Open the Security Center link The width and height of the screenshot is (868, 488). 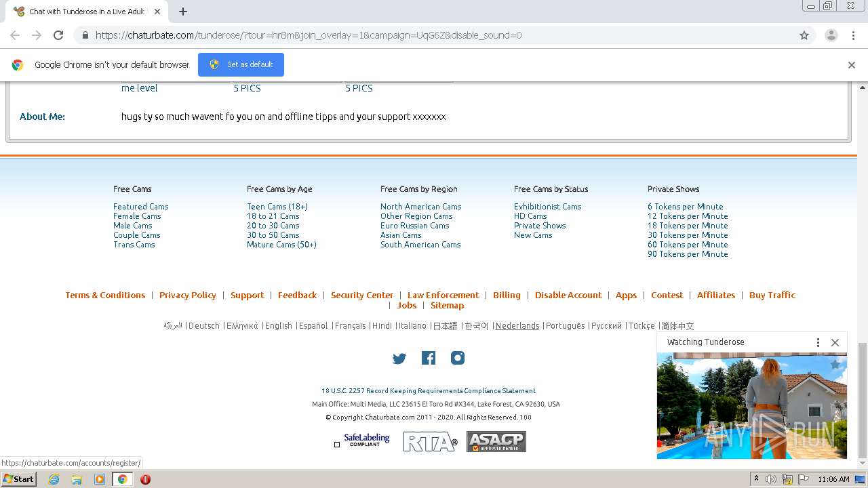click(x=362, y=296)
